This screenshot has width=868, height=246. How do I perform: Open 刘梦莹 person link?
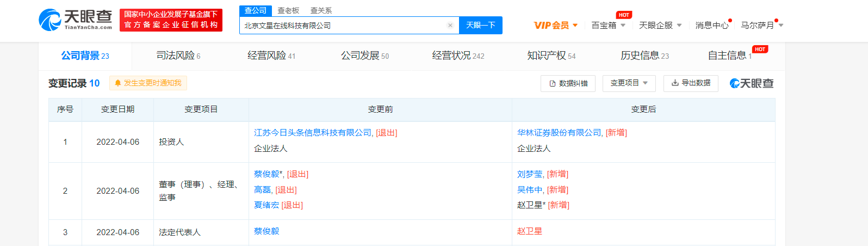(530, 174)
